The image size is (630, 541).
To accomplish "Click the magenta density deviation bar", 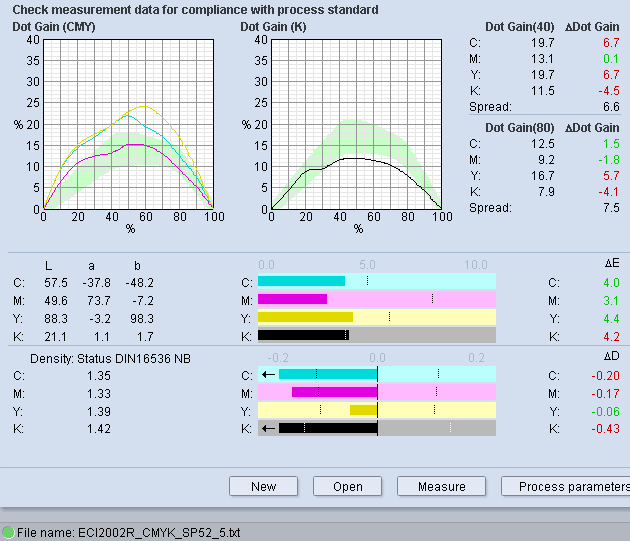I will 334,392.
